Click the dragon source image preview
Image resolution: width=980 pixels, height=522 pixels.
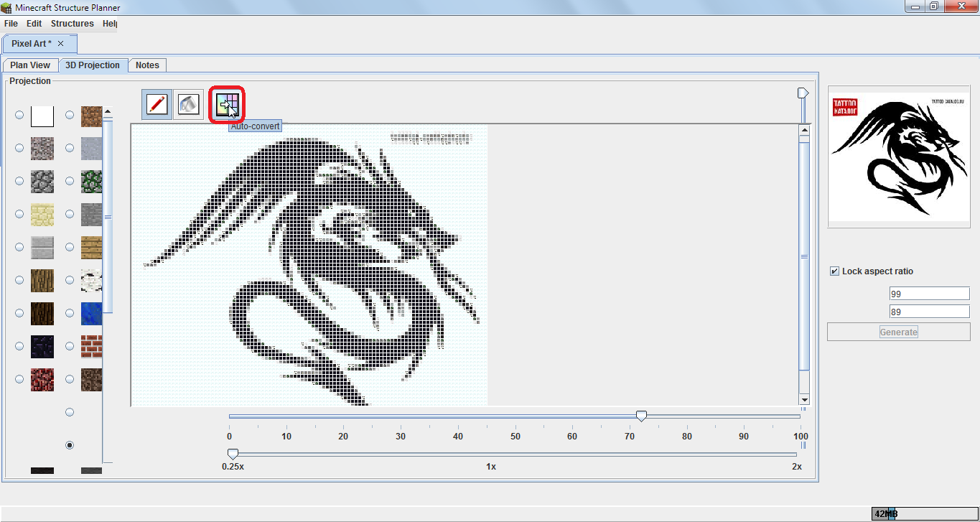(x=898, y=157)
